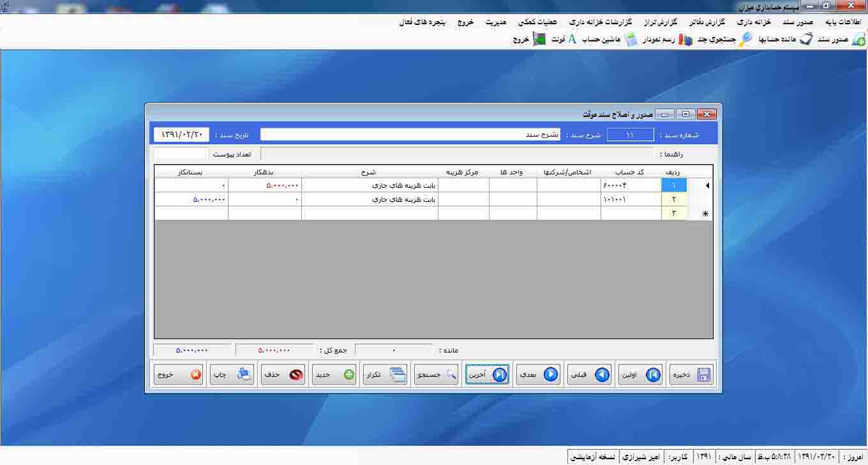
Task: Click account code cell 101001
Action: click(x=631, y=199)
